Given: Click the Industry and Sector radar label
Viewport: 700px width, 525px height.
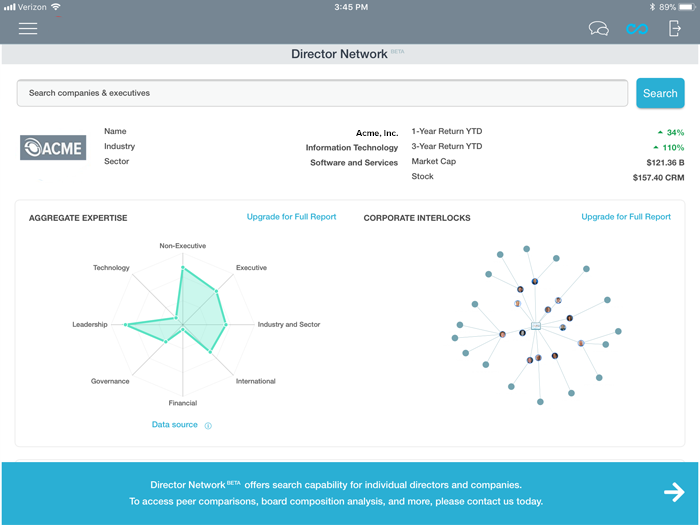Looking at the screenshot, I should click(x=289, y=325).
